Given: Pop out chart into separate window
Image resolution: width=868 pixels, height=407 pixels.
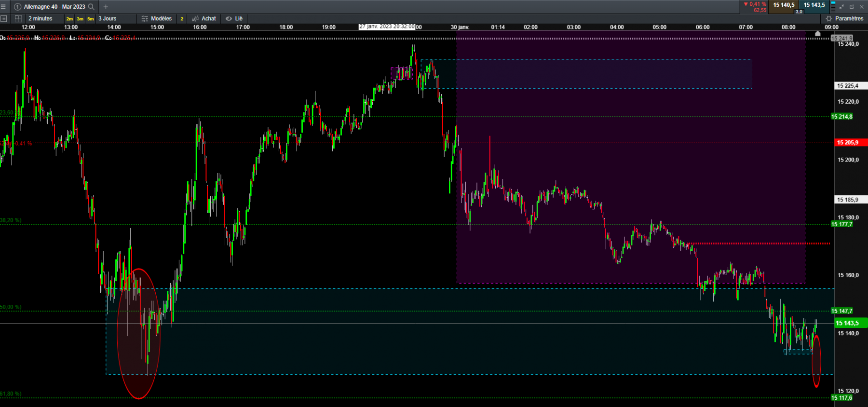Looking at the screenshot, I should click(852, 7).
